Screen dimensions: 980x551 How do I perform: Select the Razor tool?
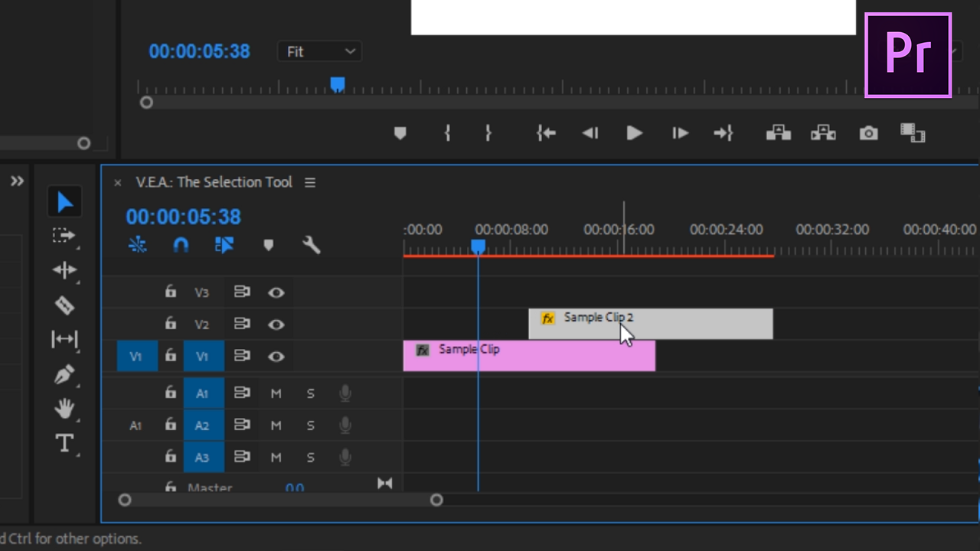[x=64, y=305]
